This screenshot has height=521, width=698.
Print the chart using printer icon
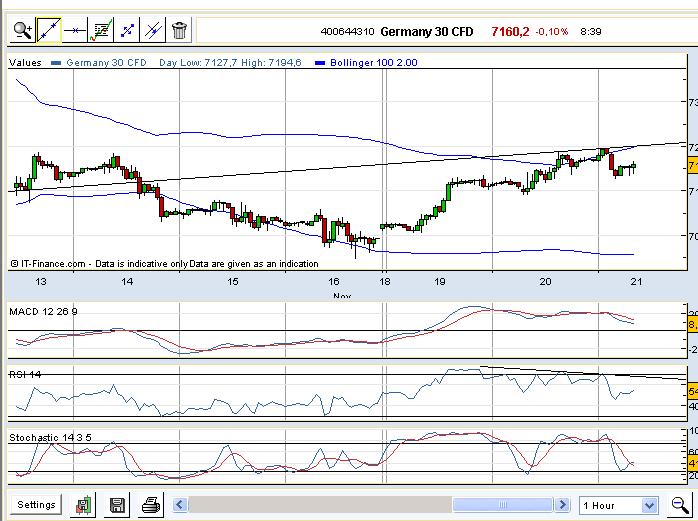(x=151, y=505)
